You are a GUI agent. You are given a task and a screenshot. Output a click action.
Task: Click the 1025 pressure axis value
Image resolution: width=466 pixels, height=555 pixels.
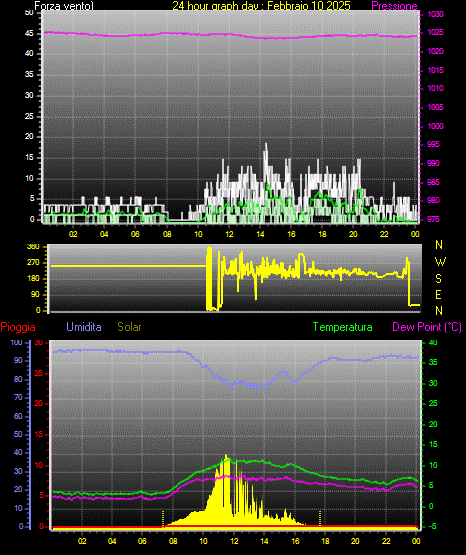point(435,33)
